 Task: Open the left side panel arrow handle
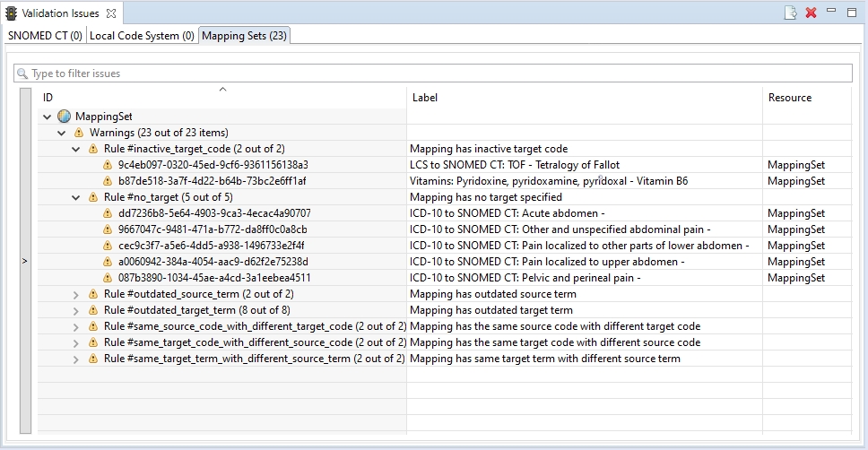coord(24,261)
